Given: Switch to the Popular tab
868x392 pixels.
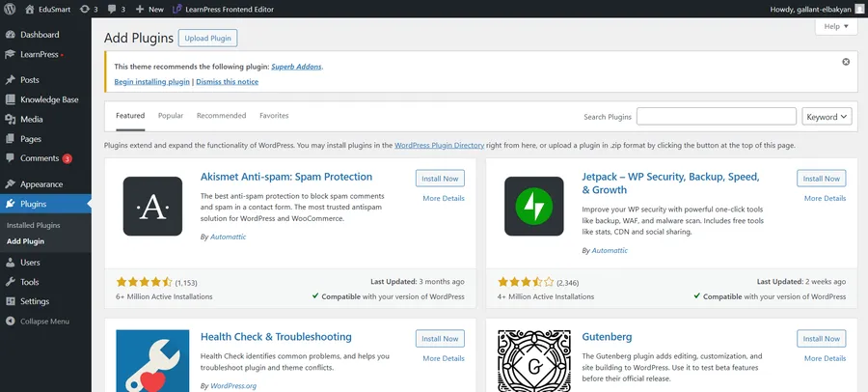Looking at the screenshot, I should pos(171,116).
